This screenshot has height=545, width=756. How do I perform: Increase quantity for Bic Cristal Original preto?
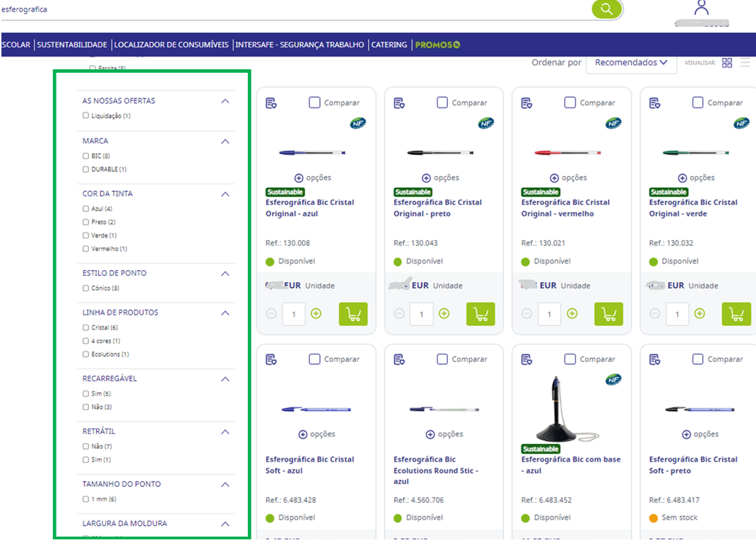(x=444, y=313)
